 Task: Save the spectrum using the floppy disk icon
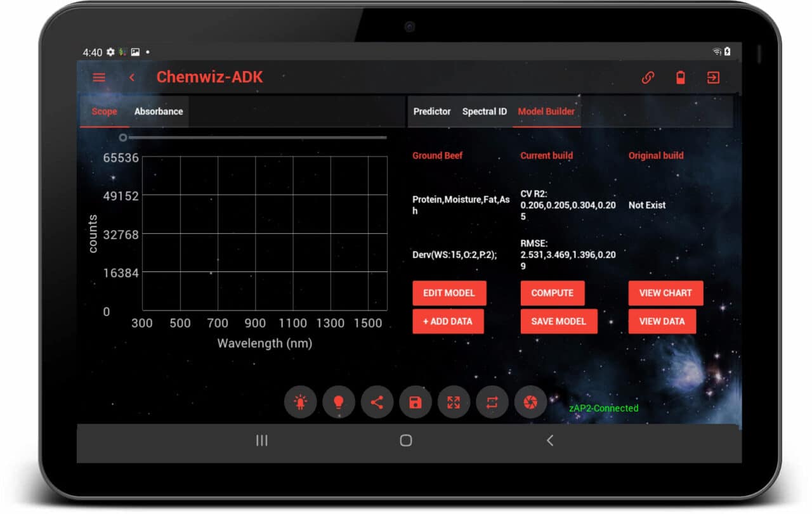click(416, 402)
